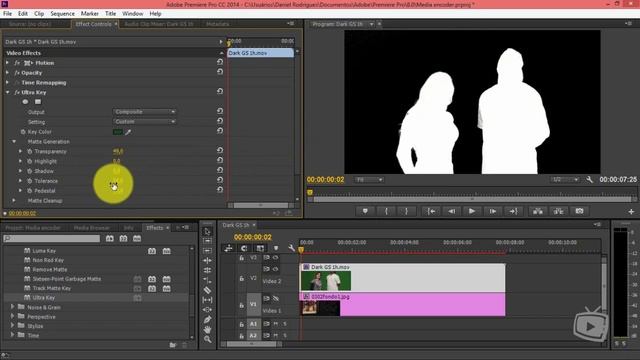Step back one frame
640x360 pixels.
click(451, 211)
